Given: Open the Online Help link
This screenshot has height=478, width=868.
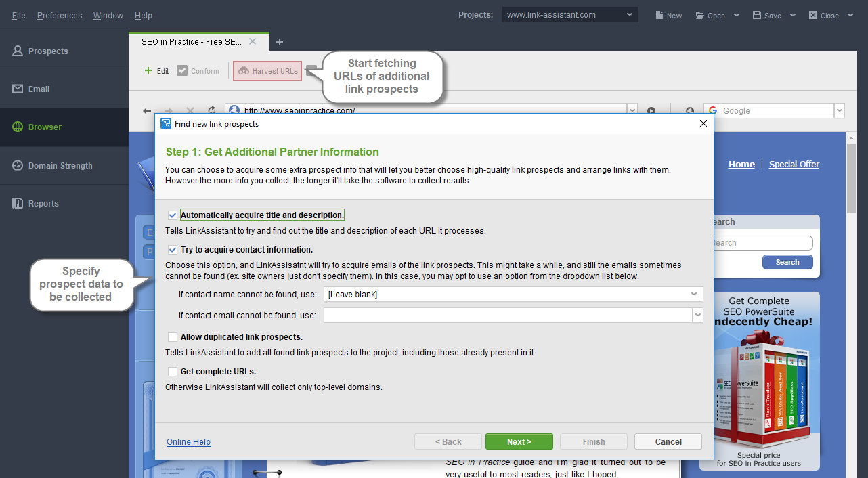Looking at the screenshot, I should (189, 442).
